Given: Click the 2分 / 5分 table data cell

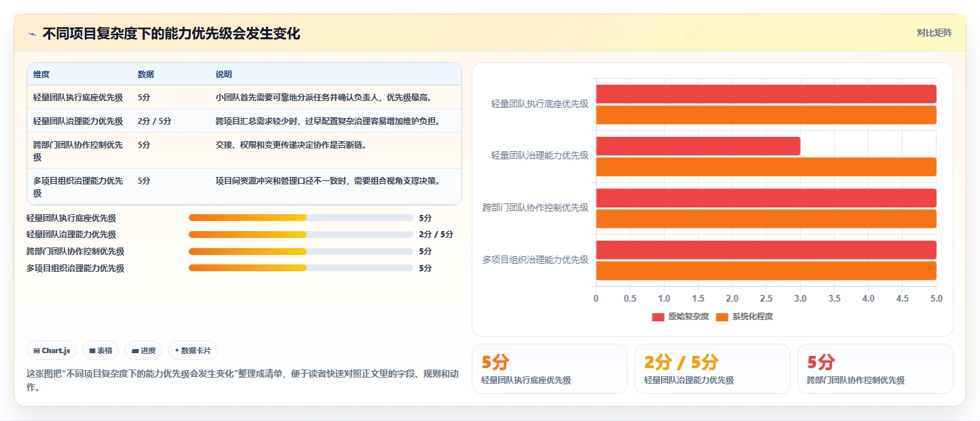Looking at the screenshot, I should [154, 121].
